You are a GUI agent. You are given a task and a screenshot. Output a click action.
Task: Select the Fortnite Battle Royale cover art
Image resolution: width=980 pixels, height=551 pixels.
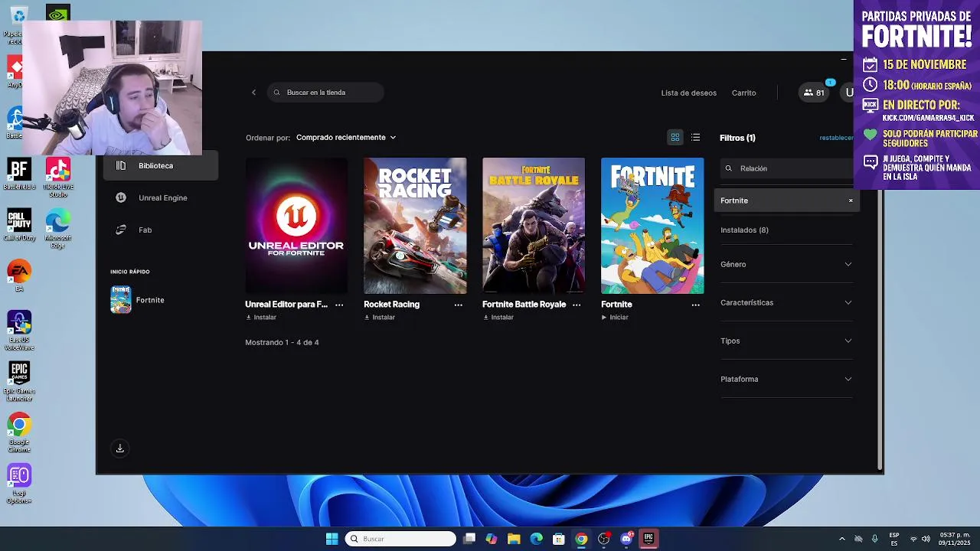[534, 226]
